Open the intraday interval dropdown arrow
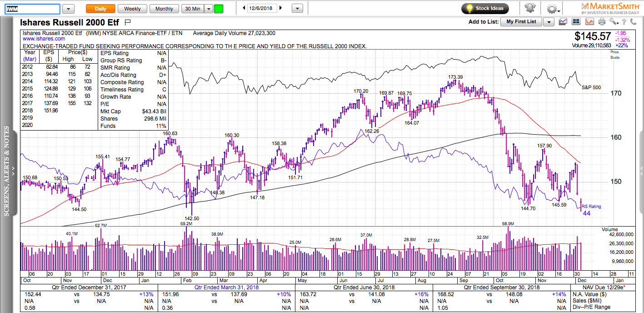Viewport: 644px width, 313px height. (x=209, y=9)
